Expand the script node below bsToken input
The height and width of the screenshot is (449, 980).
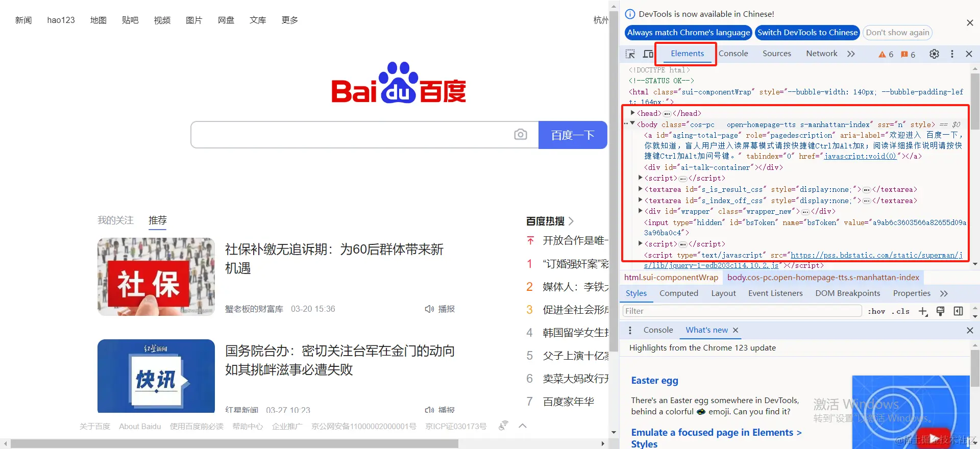coord(640,243)
